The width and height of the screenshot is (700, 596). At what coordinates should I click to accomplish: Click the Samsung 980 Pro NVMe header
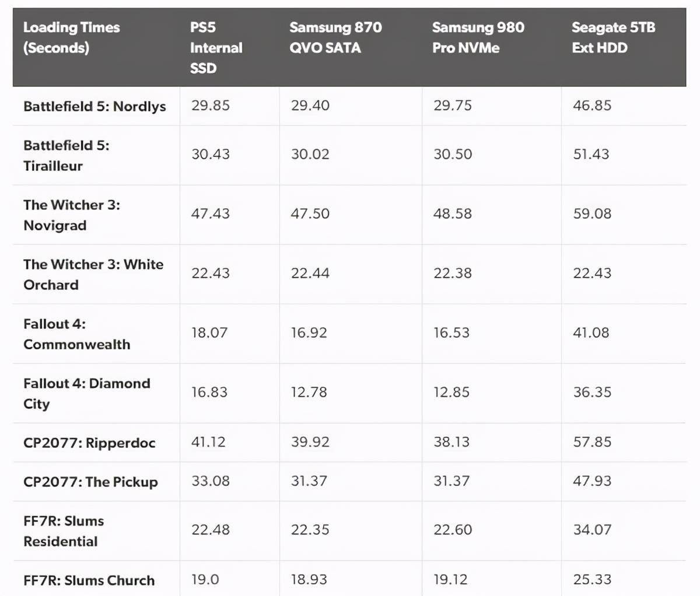click(x=478, y=37)
